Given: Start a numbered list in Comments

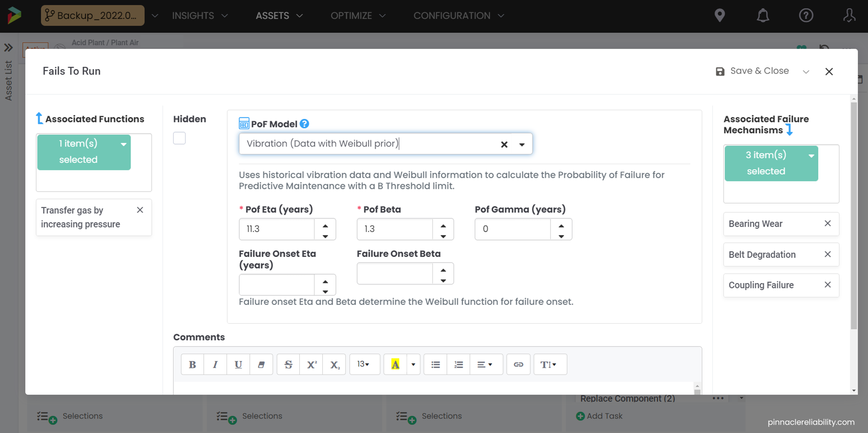Looking at the screenshot, I should (458, 364).
